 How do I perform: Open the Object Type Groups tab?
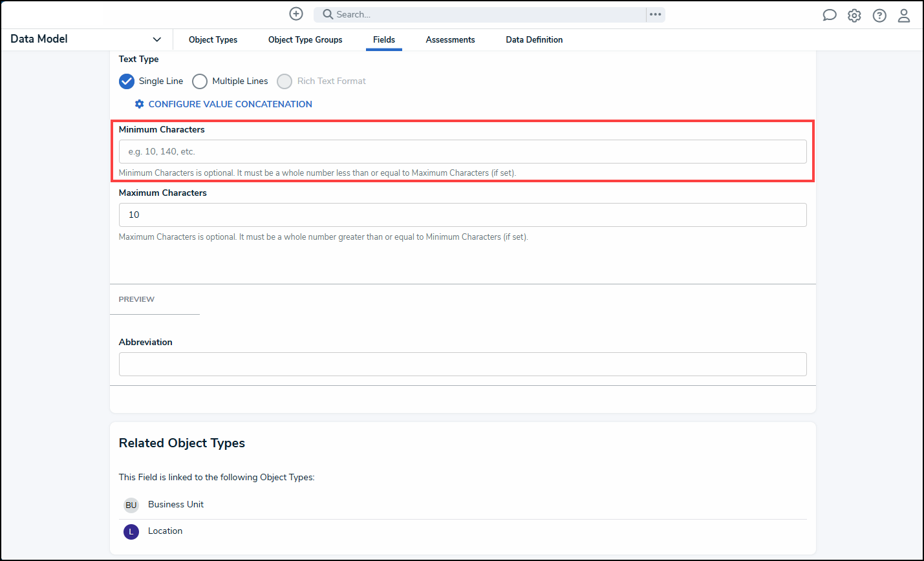(x=305, y=39)
